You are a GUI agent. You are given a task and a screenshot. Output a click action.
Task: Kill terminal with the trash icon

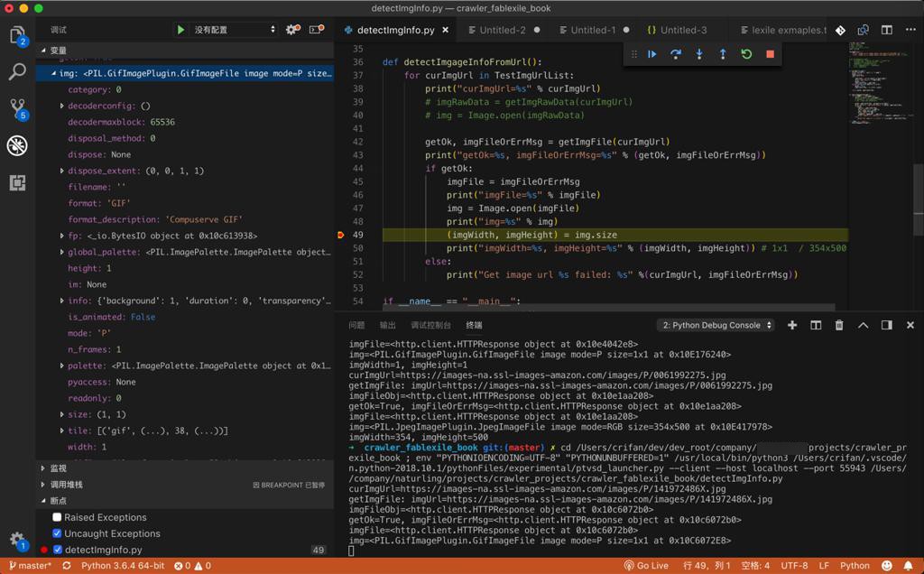(x=839, y=325)
